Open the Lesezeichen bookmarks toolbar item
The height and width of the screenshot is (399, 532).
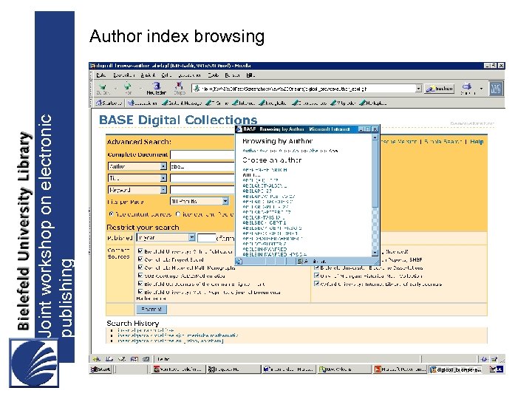[x=143, y=103]
